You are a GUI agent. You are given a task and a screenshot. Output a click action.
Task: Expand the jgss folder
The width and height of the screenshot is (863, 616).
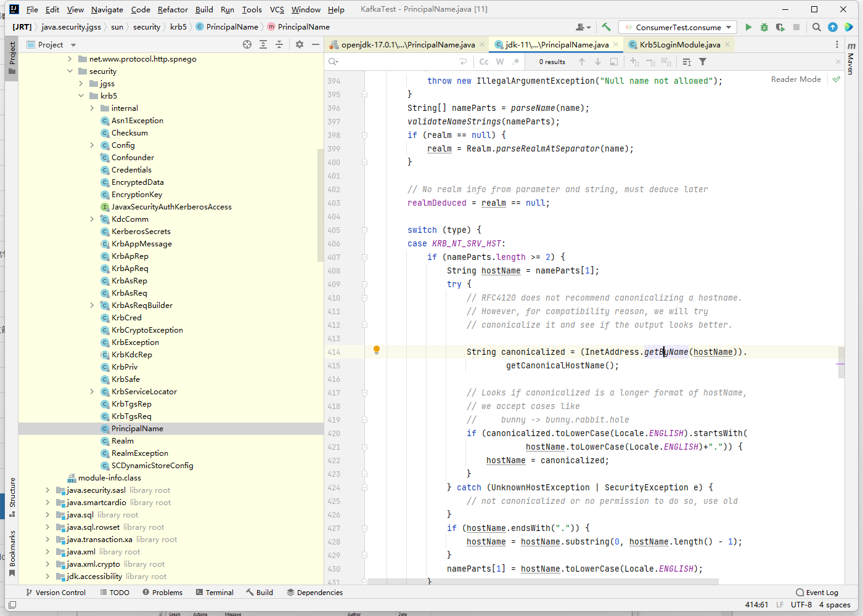81,84
